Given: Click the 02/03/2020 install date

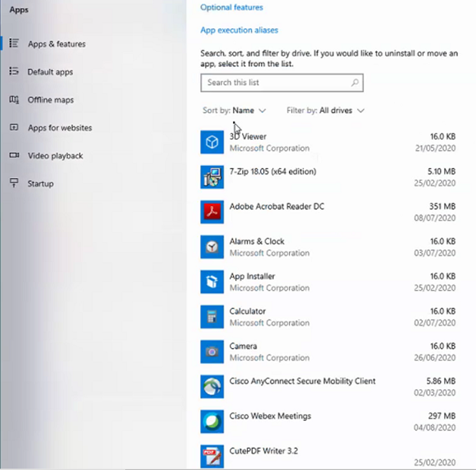Looking at the screenshot, I should click(x=435, y=393).
